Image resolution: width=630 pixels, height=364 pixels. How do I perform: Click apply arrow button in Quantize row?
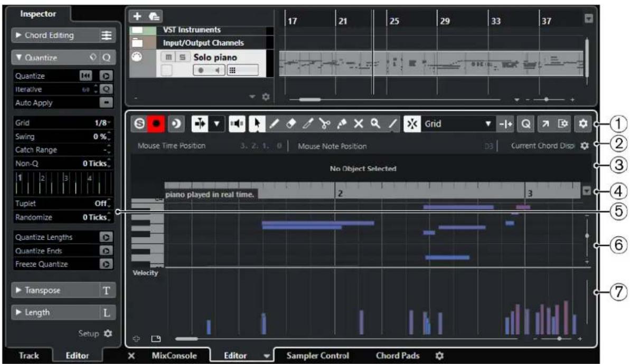(x=106, y=76)
